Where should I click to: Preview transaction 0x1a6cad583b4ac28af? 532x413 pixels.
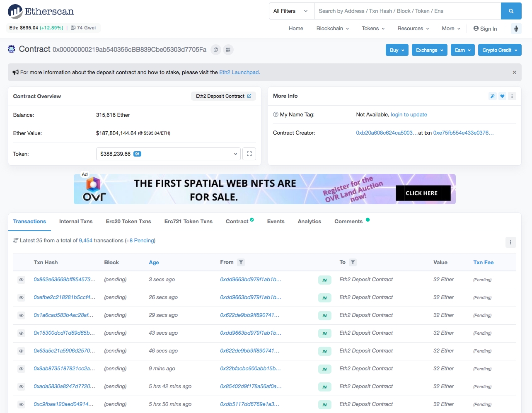point(21,316)
